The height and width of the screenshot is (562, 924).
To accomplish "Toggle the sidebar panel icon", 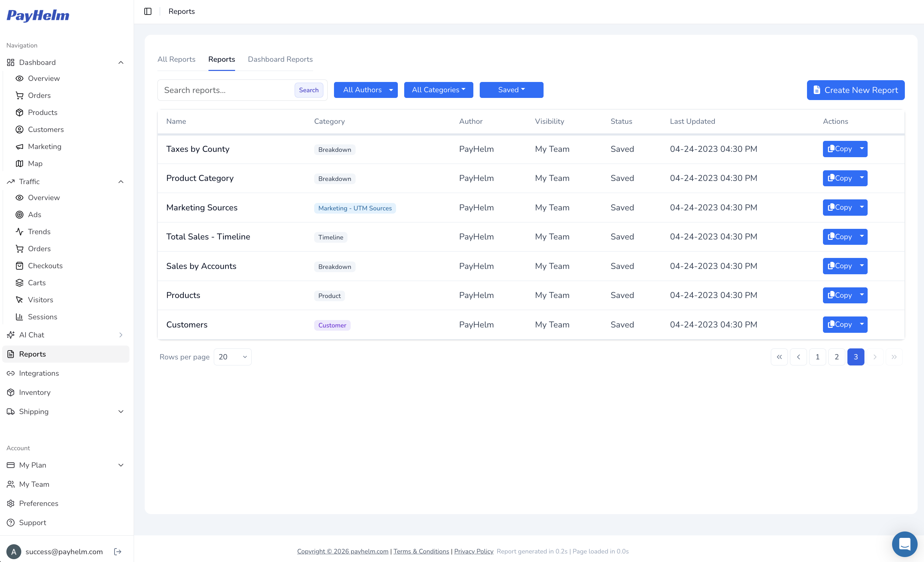I will (148, 11).
